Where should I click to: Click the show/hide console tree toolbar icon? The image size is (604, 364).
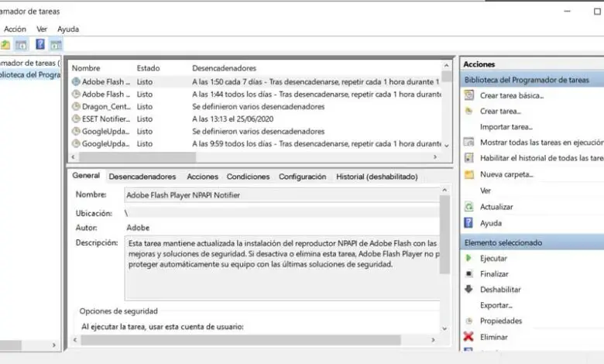pos(21,45)
